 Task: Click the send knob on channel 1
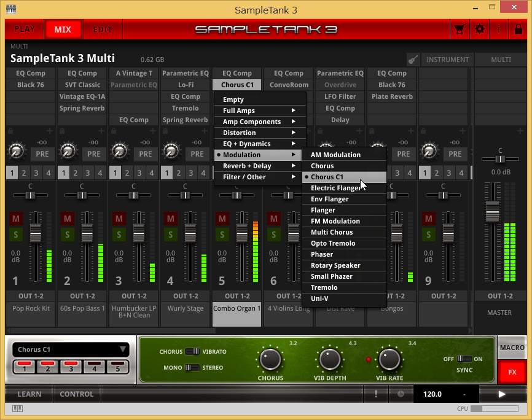pos(17,151)
